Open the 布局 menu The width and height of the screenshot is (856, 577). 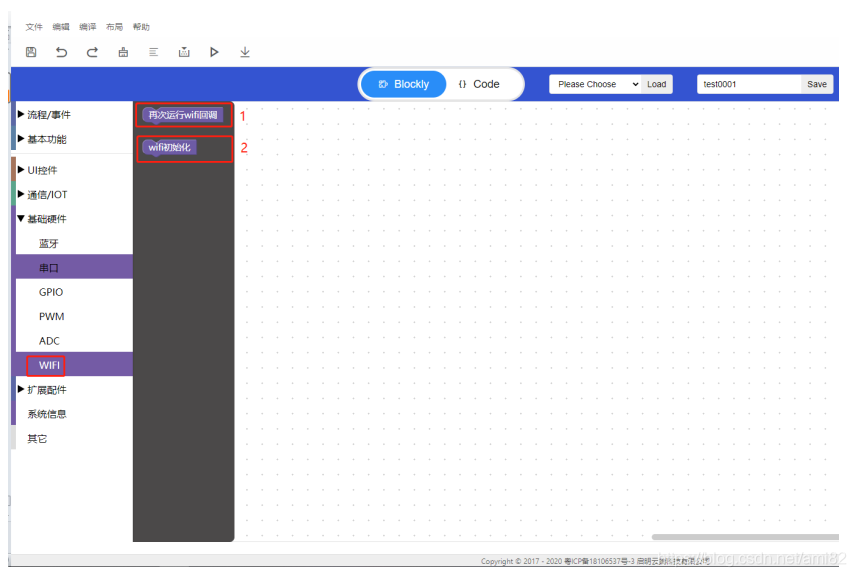pyautogui.click(x=114, y=27)
